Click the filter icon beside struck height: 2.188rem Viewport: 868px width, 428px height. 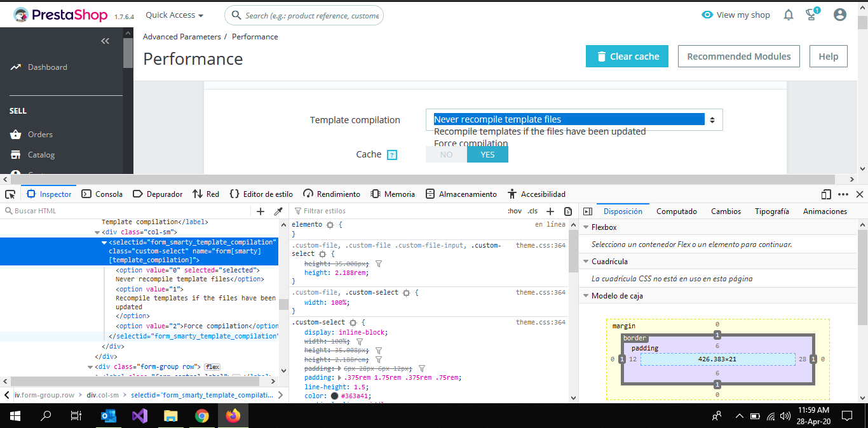click(379, 359)
